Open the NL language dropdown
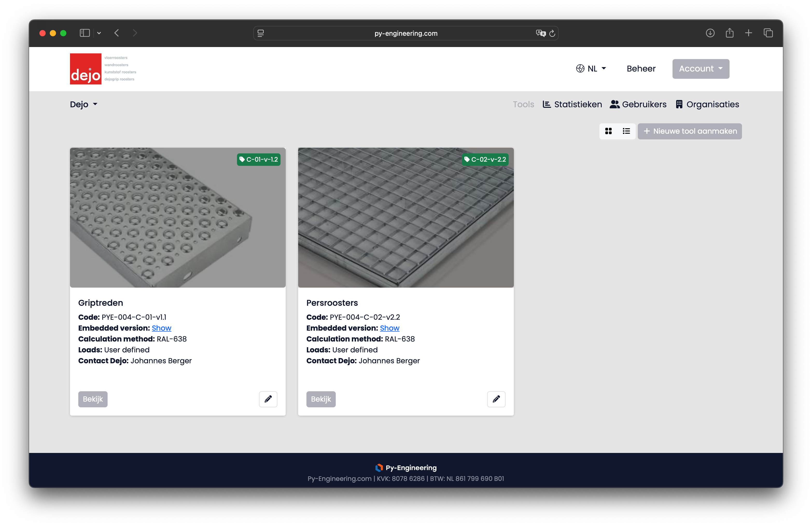This screenshot has height=526, width=812. point(591,69)
